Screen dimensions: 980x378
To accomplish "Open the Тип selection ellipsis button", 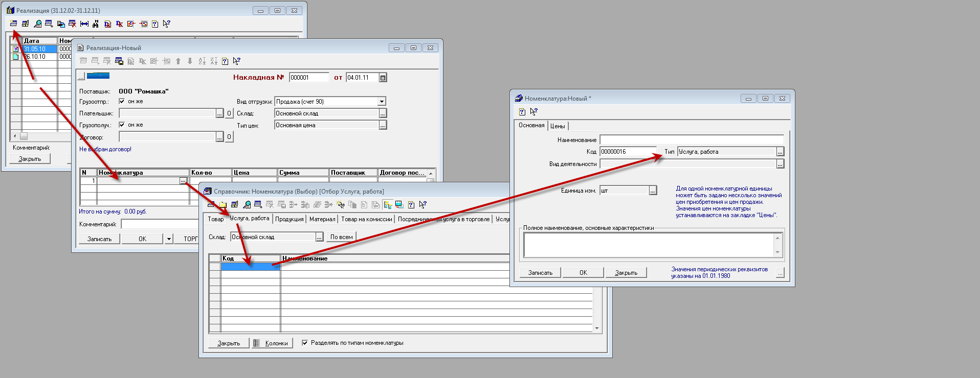I will (x=780, y=152).
